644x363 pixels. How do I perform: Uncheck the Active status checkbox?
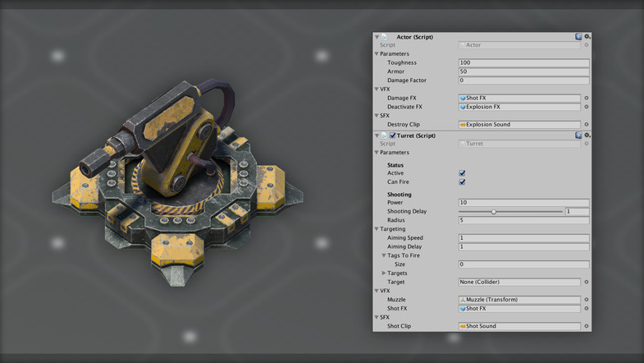[x=462, y=173]
